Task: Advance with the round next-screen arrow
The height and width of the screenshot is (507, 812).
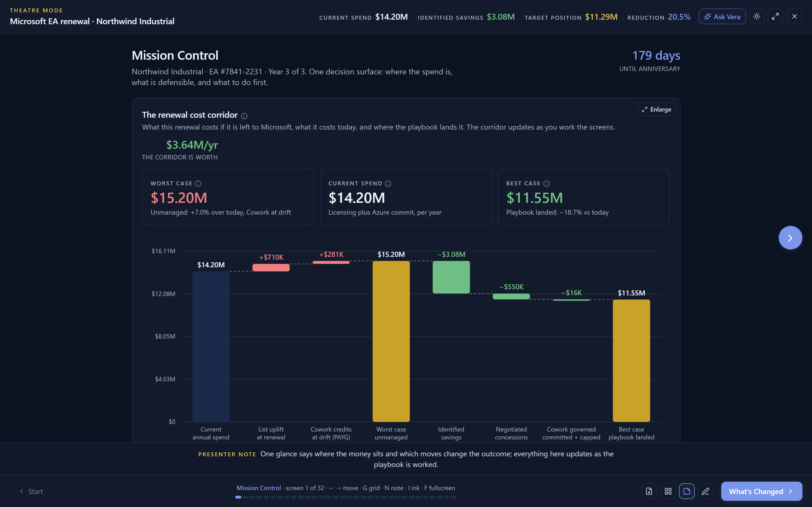Action: click(790, 238)
